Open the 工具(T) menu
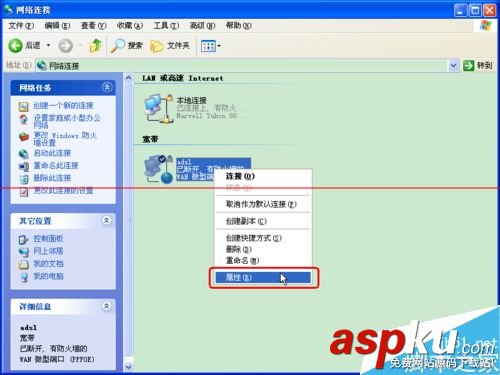Screen dimensions: 500x375 (x=166, y=26)
